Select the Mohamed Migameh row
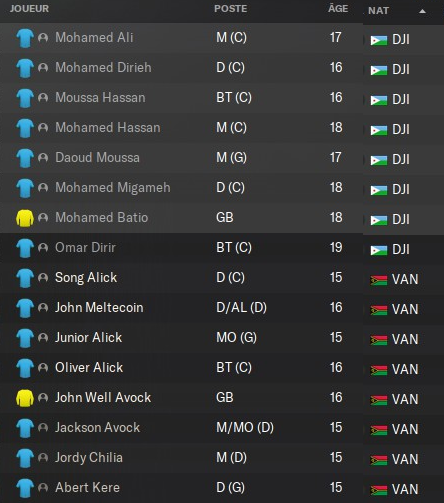The width and height of the screenshot is (444, 503). tap(181, 188)
